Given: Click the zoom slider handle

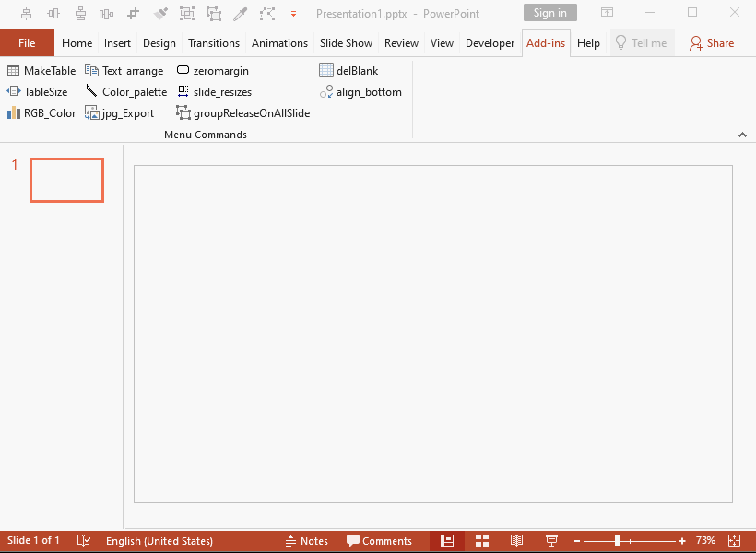Looking at the screenshot, I should pyautogui.click(x=617, y=541).
